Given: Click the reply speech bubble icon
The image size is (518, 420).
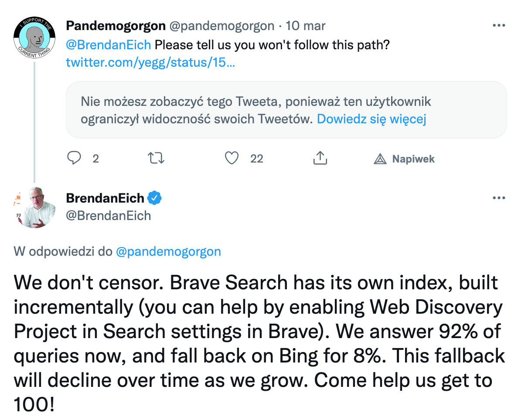Looking at the screenshot, I should 74,159.
